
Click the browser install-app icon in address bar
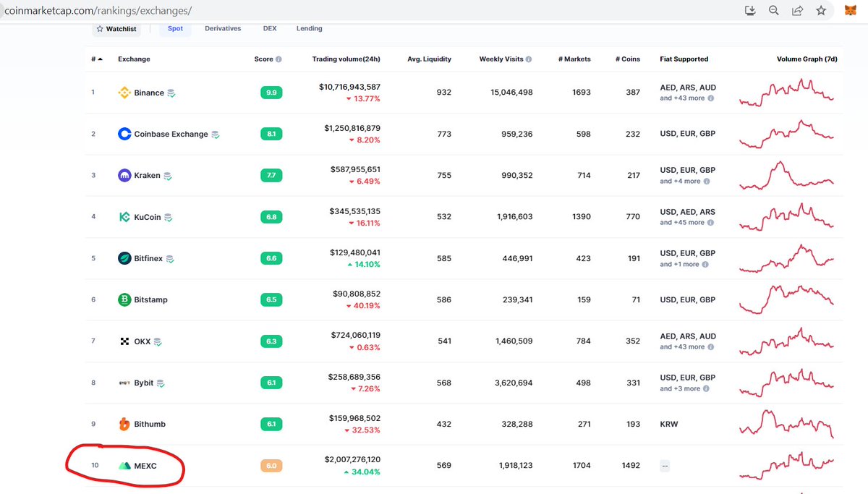[x=750, y=10]
